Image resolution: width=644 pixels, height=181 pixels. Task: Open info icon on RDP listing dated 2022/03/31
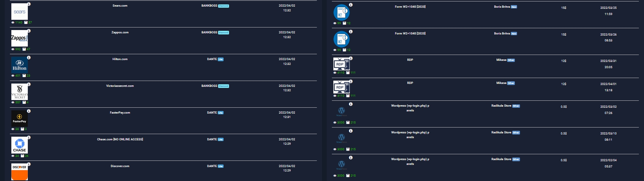(x=351, y=58)
